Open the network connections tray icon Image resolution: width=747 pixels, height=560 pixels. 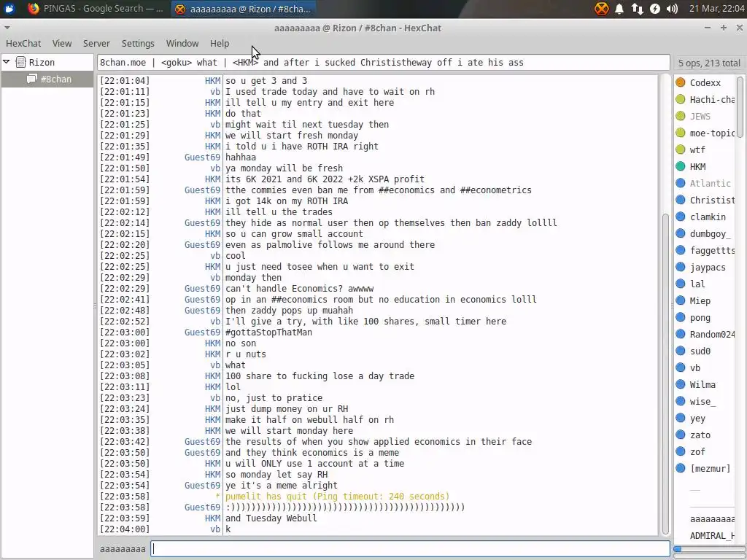[637, 9]
